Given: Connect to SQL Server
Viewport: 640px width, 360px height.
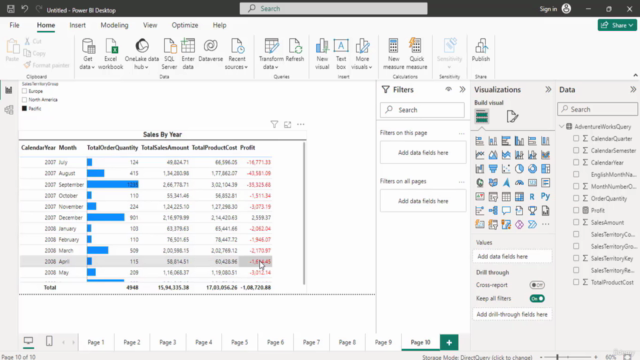Looking at the screenshot, I should click(x=169, y=54).
